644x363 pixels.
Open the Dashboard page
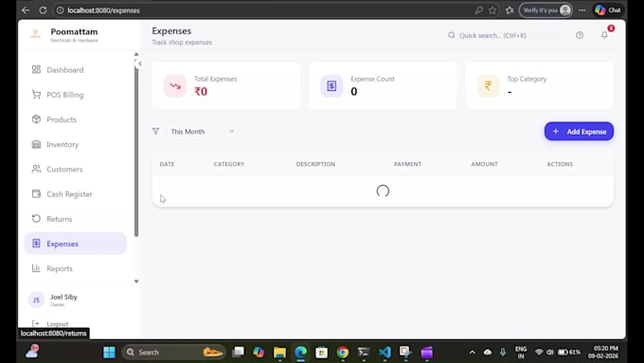pyautogui.click(x=75, y=70)
